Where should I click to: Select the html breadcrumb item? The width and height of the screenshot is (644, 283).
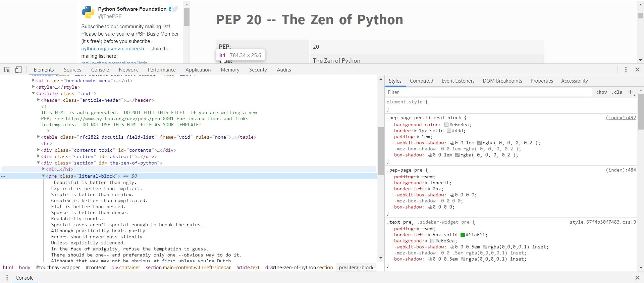(x=8, y=268)
